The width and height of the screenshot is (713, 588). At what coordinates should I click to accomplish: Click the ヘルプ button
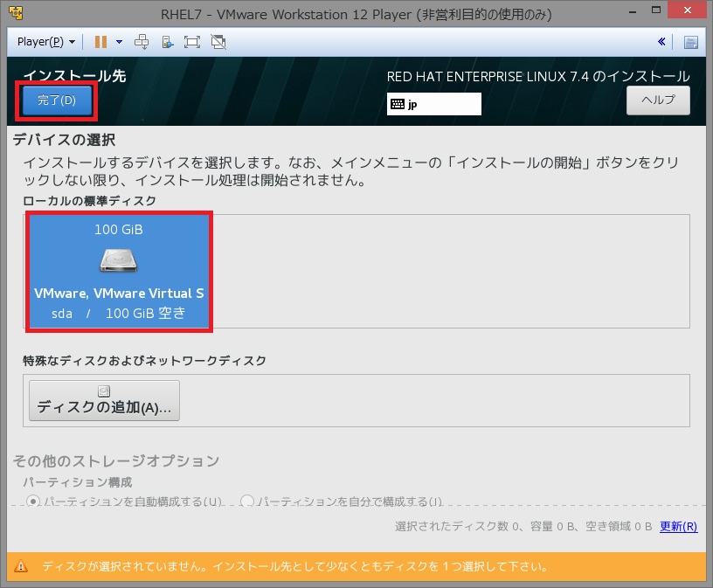point(657,100)
